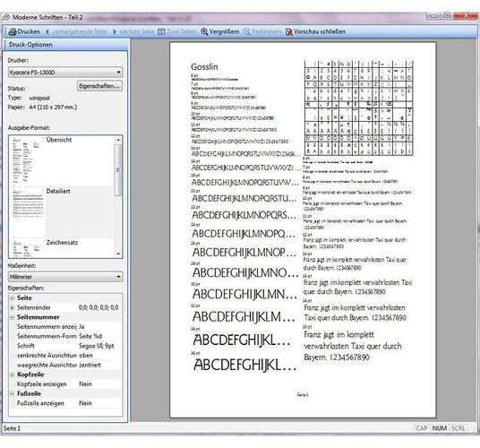Open the Maßeinheit Millimeter dropdown
Viewport: 480px width, 448px height.
(65, 277)
